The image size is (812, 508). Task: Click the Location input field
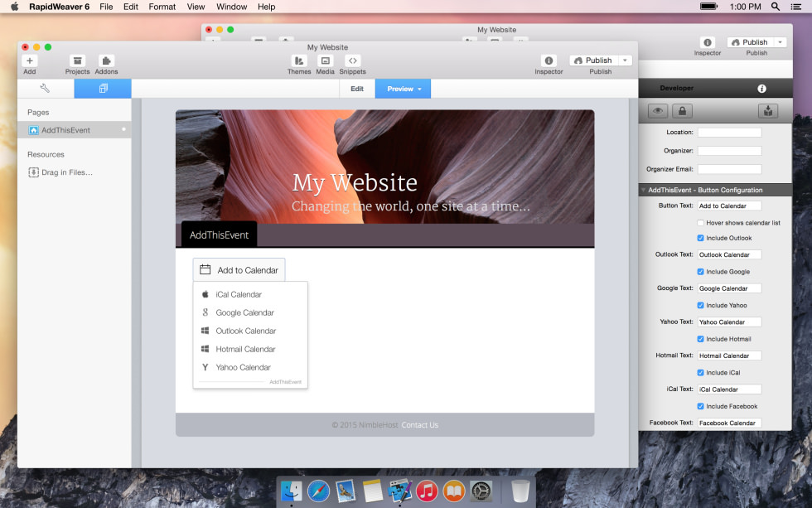[729, 133]
